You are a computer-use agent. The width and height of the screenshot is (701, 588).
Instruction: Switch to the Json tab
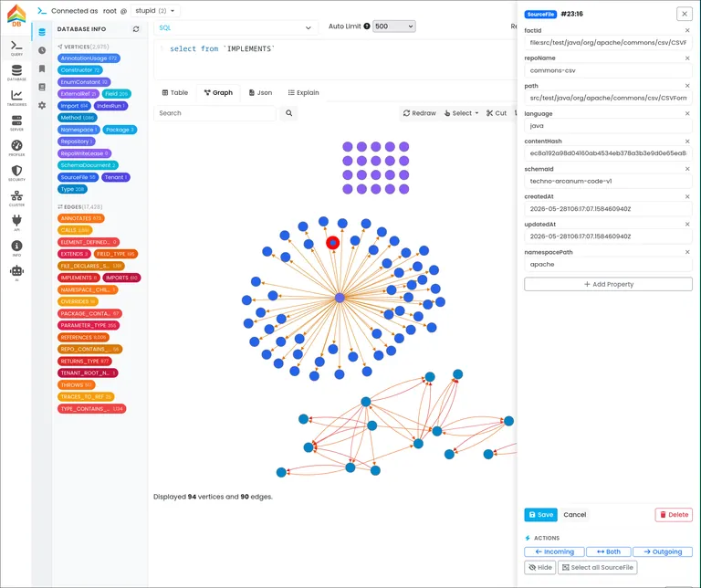point(260,92)
